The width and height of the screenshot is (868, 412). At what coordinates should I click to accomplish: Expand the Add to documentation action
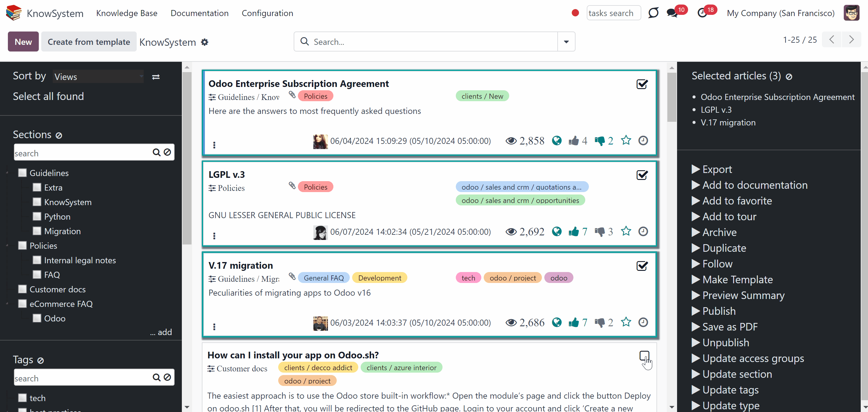pos(749,185)
